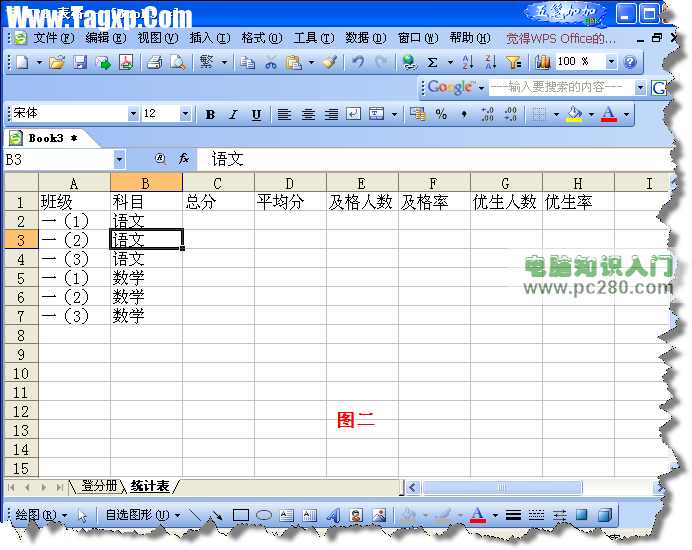Image resolution: width=692 pixels, height=550 pixels.
Task: Select the 统计表 sheet tab
Action: (150, 486)
